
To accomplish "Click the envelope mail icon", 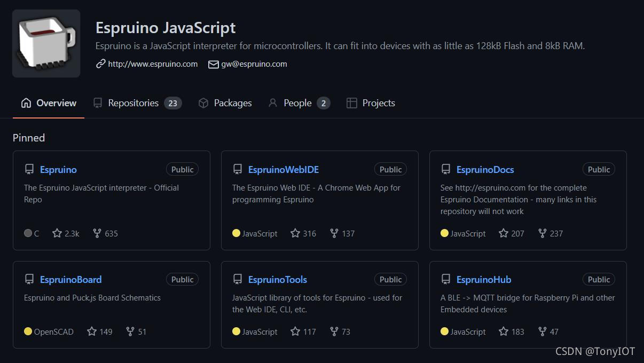I will [213, 64].
